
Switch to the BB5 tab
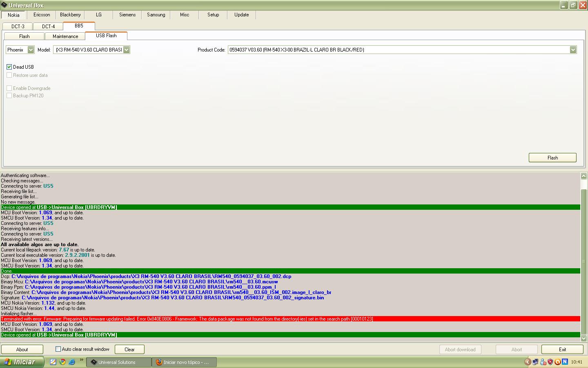pyautogui.click(x=79, y=26)
